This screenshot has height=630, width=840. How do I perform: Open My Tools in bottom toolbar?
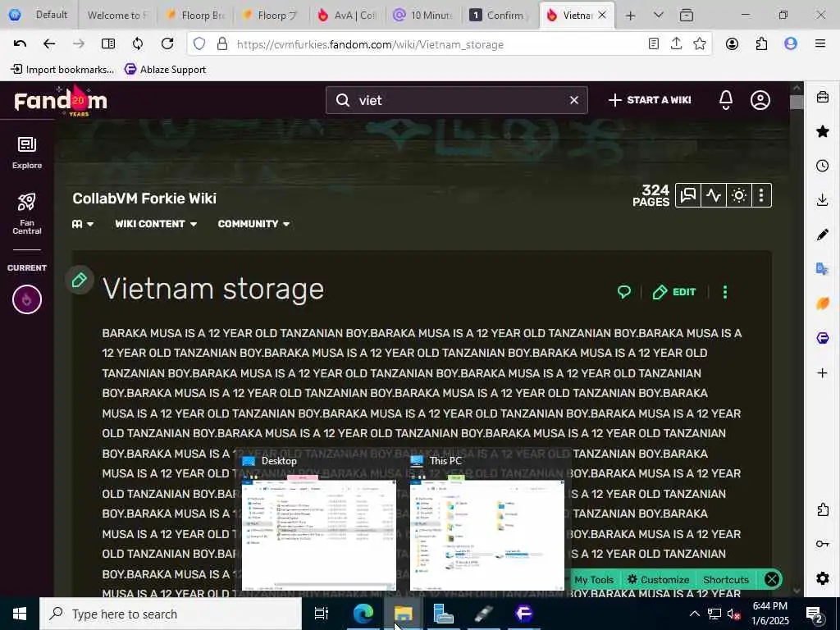pyautogui.click(x=594, y=580)
